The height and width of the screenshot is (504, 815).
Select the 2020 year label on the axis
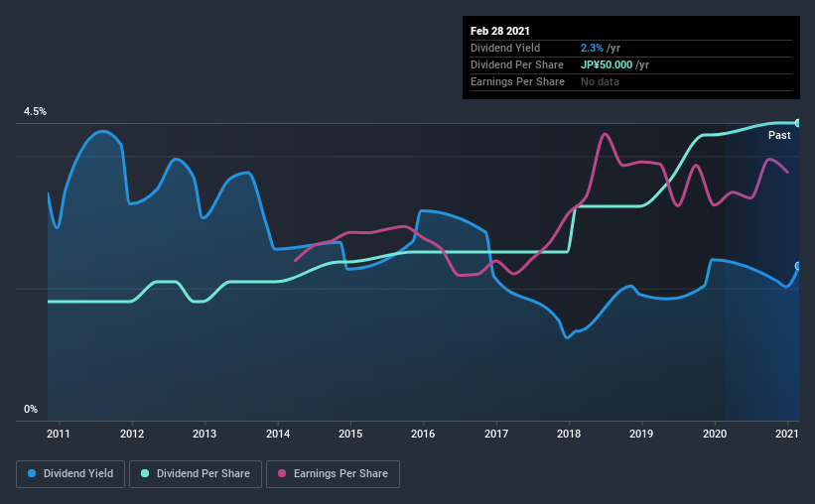click(x=715, y=434)
